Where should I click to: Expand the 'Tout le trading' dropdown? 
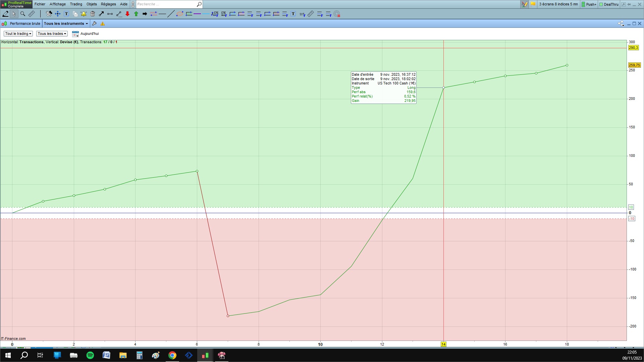pyautogui.click(x=18, y=34)
